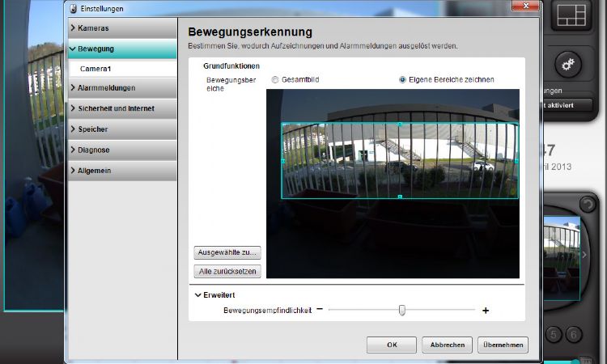The width and height of the screenshot is (607, 364).
Task: Click the Übernehmen button
Action: (x=503, y=345)
